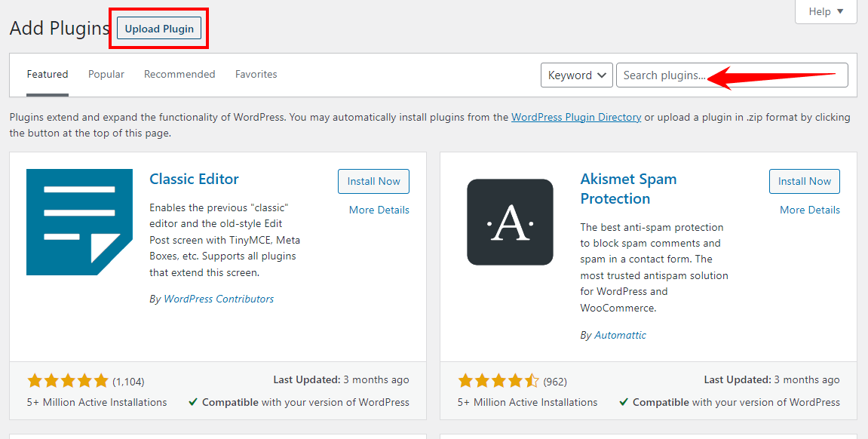This screenshot has width=868, height=439.
Task: Click the Classic Editor star rating
Action: pos(68,381)
